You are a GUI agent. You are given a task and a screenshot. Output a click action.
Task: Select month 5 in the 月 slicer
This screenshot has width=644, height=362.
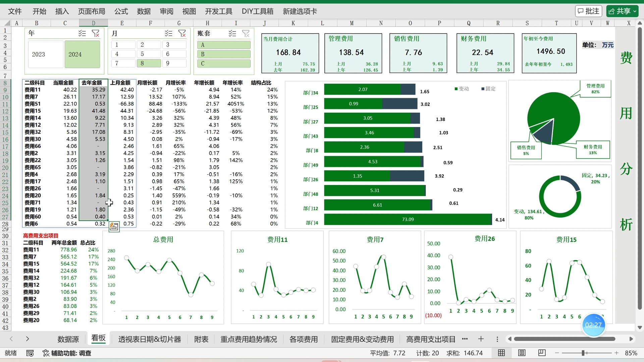click(x=149, y=54)
